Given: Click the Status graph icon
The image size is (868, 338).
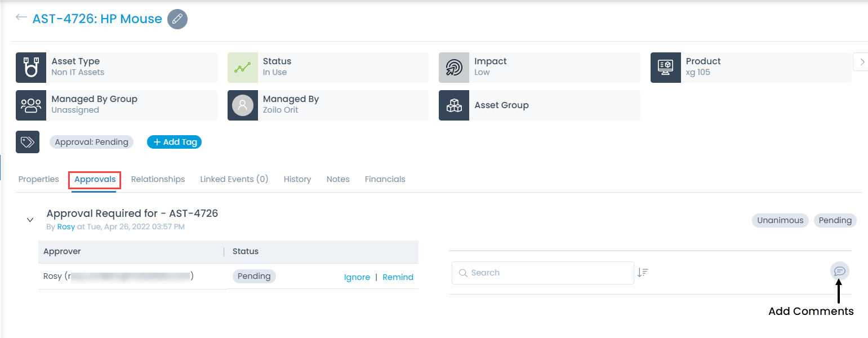Looking at the screenshot, I should [242, 68].
